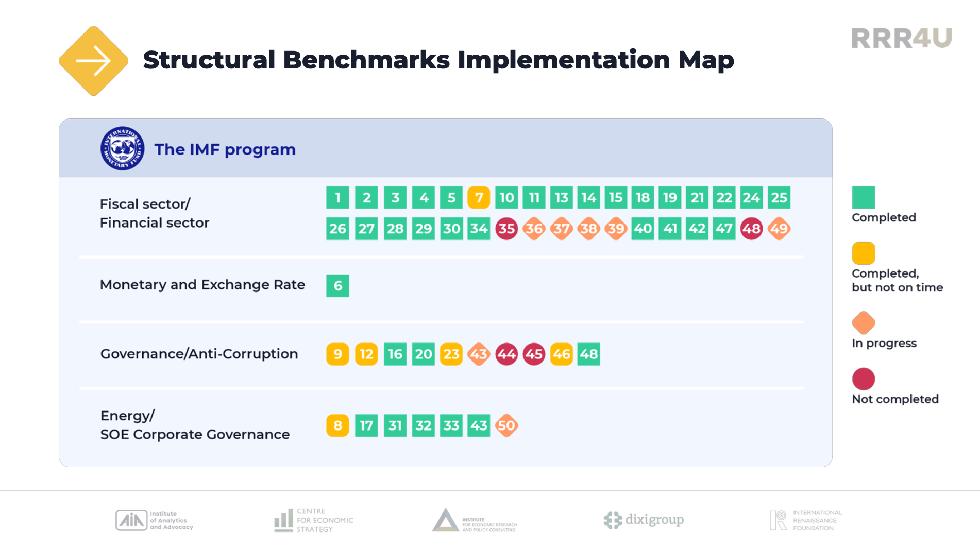
Task: Click the red Not completed legend circle
Action: click(863, 379)
